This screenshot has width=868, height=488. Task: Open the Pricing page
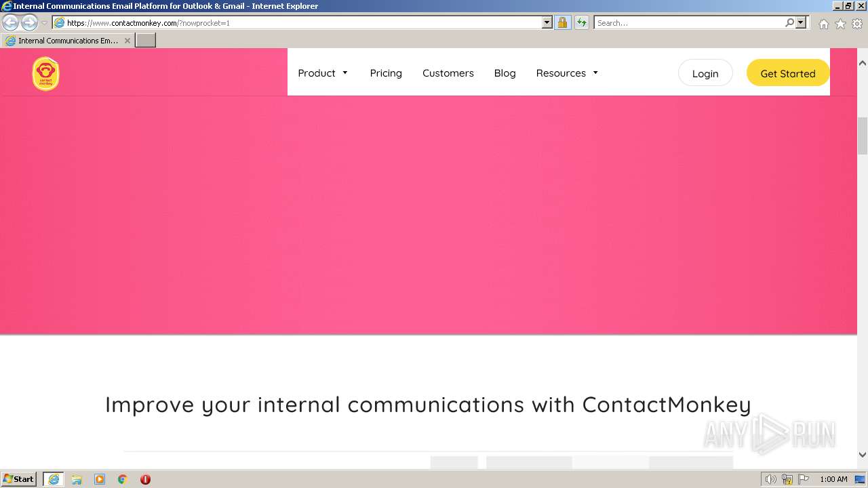click(386, 73)
